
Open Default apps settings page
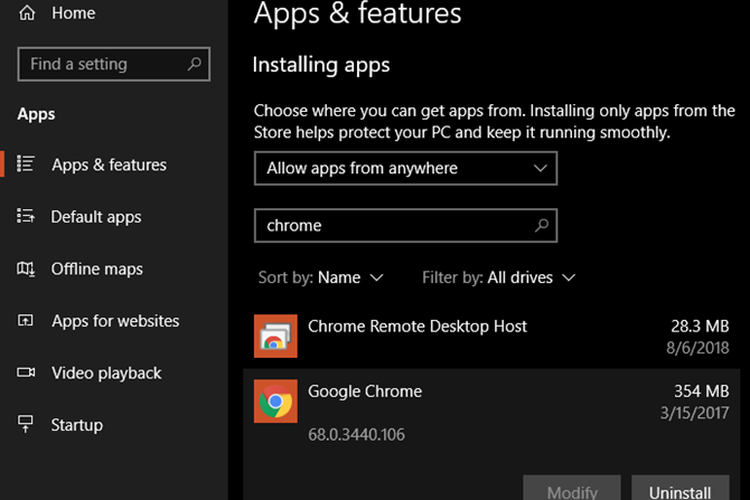click(x=96, y=217)
